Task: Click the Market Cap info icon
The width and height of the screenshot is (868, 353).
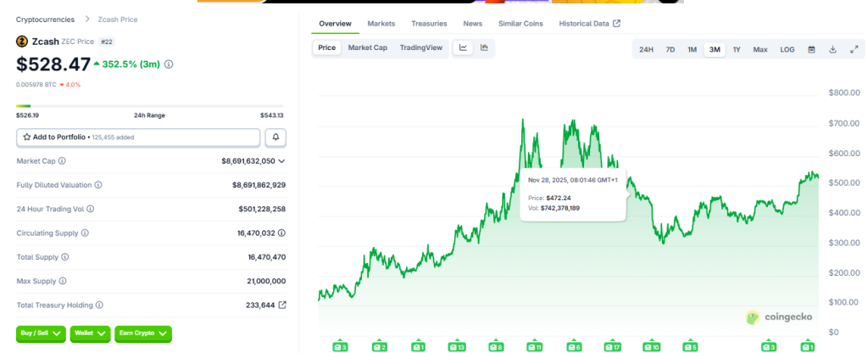Action: (62, 160)
